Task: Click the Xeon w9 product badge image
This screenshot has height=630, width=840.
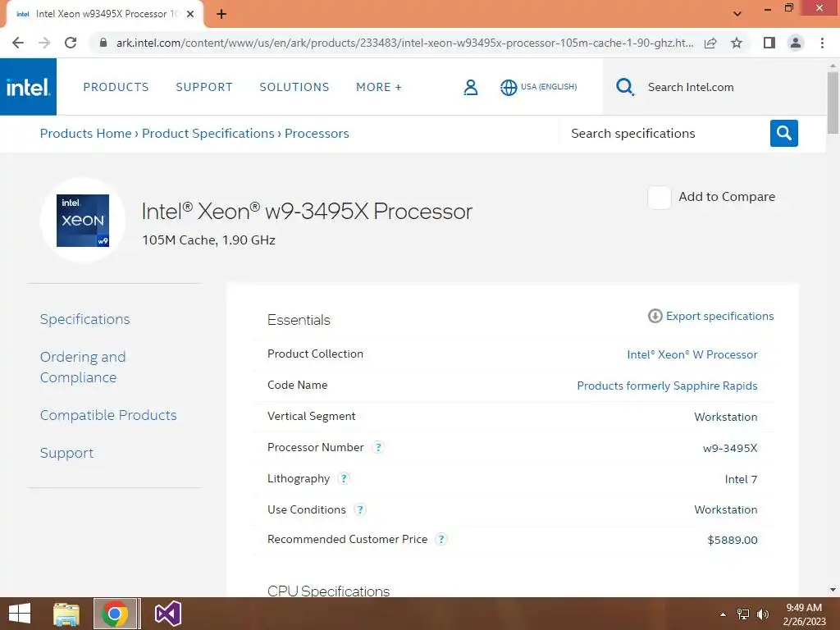Action: click(83, 220)
